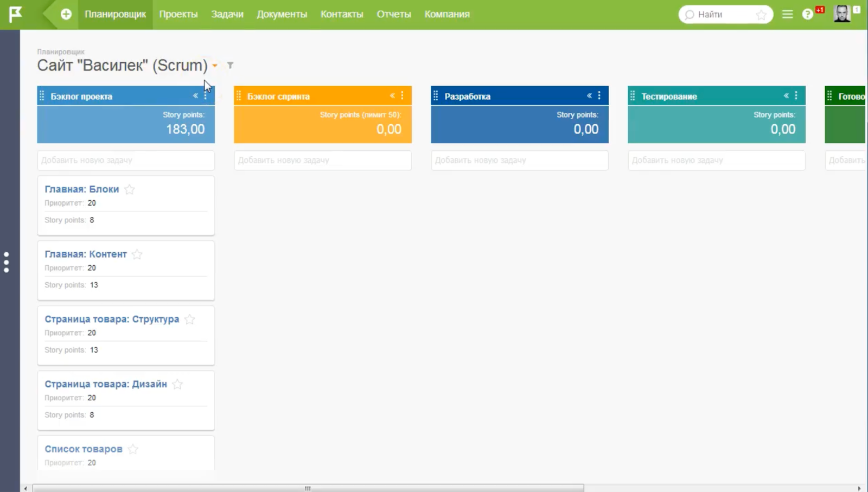Screen dimensions: 868x492
Task: Click the scrollbar right arrow
Action: (x=859, y=488)
